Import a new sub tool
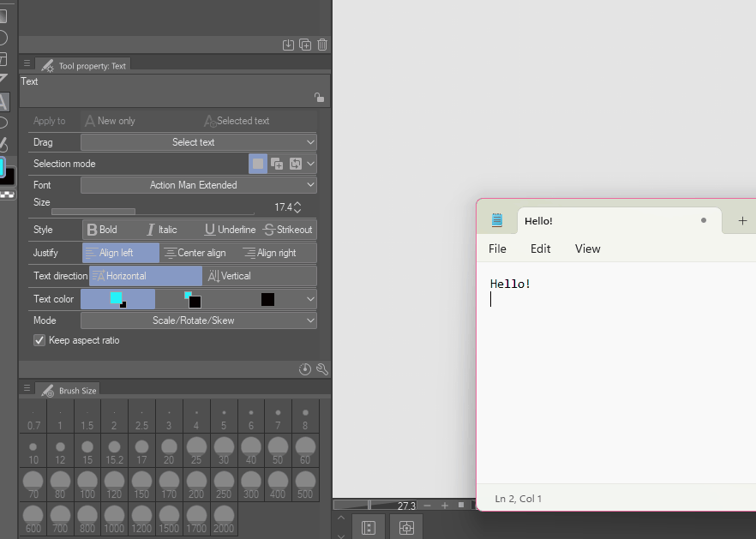This screenshot has height=539, width=756. 288,45
